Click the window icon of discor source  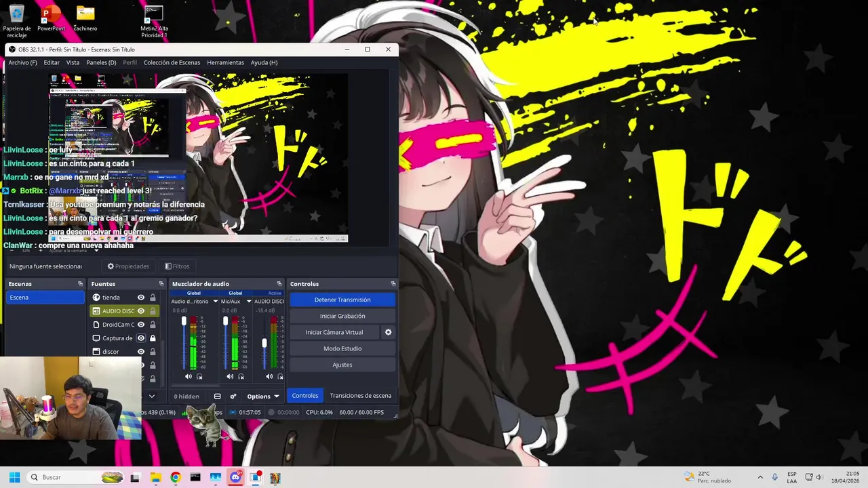tap(96, 352)
